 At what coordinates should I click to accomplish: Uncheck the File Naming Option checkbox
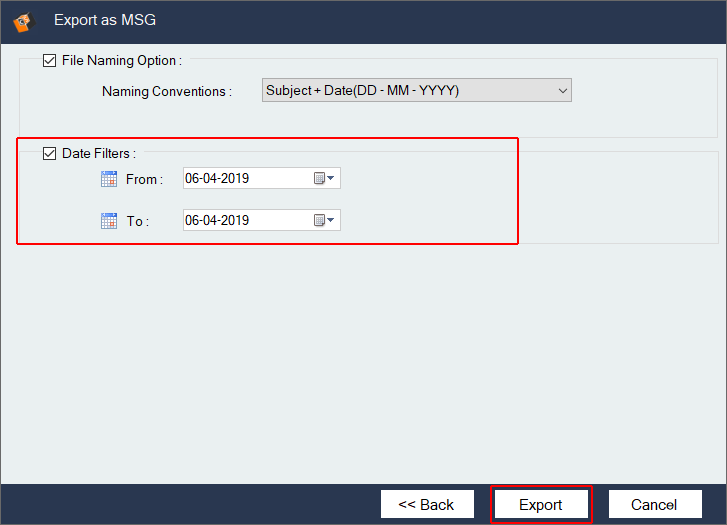pos(50,61)
